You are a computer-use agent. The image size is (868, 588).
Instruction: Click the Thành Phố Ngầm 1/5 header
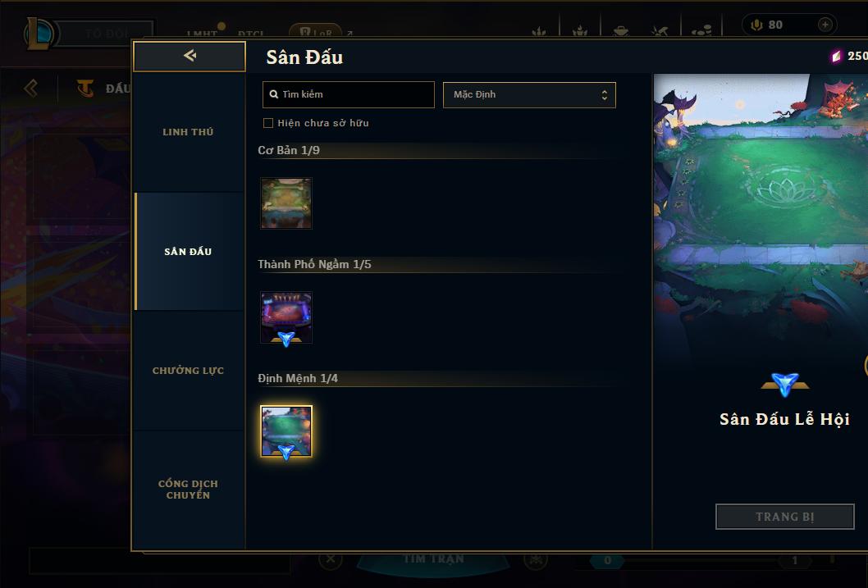coord(314,264)
